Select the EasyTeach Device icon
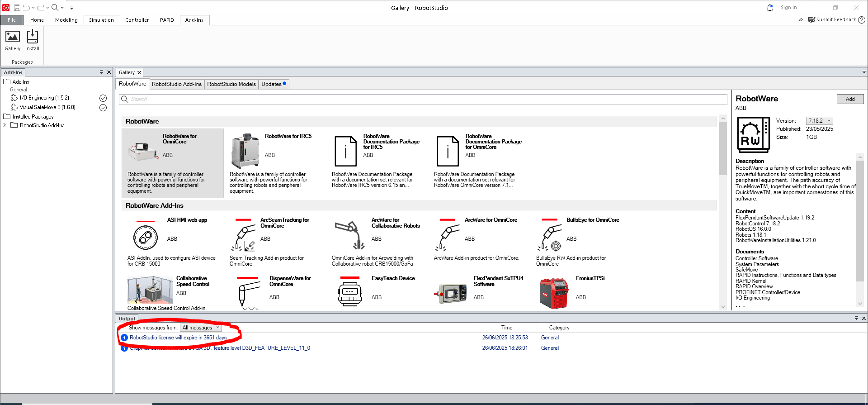The width and height of the screenshot is (868, 405). tap(350, 292)
